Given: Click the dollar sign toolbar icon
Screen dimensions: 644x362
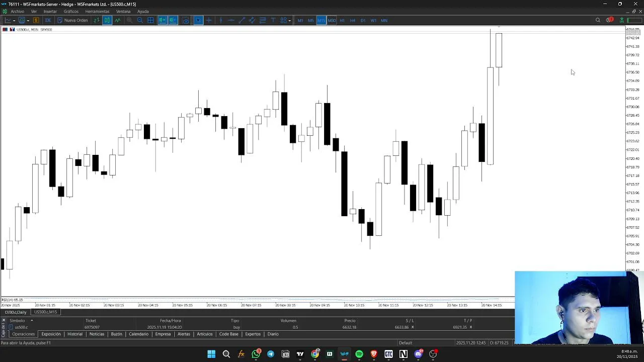Looking at the screenshot, I should pos(36,20).
